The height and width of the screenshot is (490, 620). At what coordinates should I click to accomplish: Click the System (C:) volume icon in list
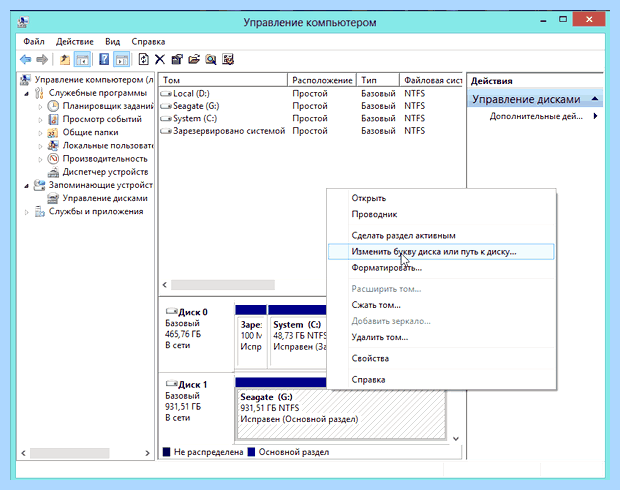pos(166,119)
